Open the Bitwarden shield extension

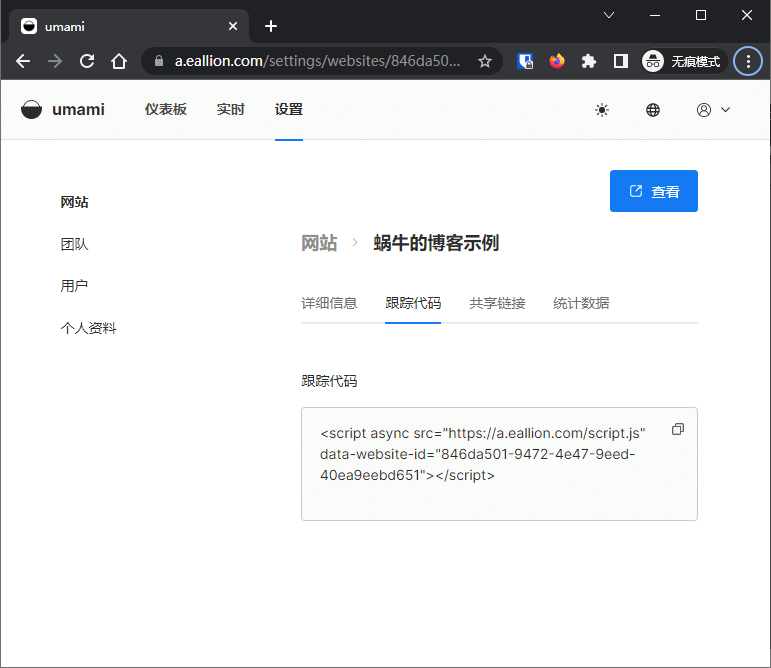[x=525, y=61]
